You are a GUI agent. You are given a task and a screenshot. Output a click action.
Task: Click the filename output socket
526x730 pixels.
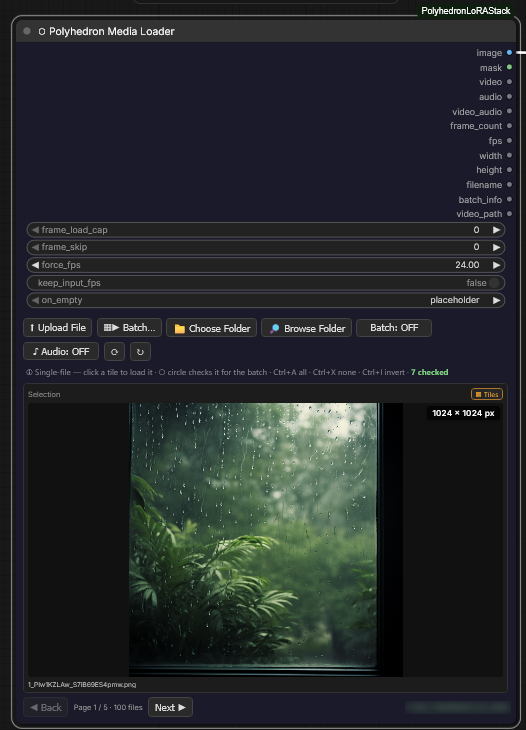coord(509,184)
